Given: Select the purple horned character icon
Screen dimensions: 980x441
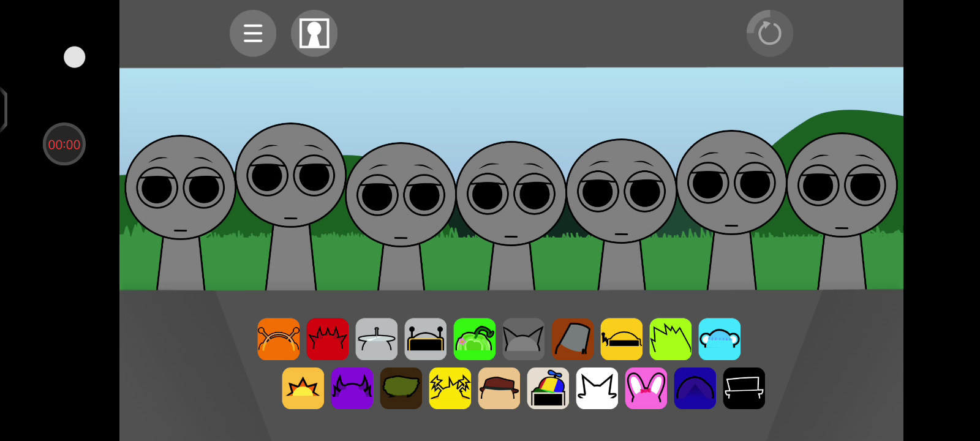Looking at the screenshot, I should point(352,388).
